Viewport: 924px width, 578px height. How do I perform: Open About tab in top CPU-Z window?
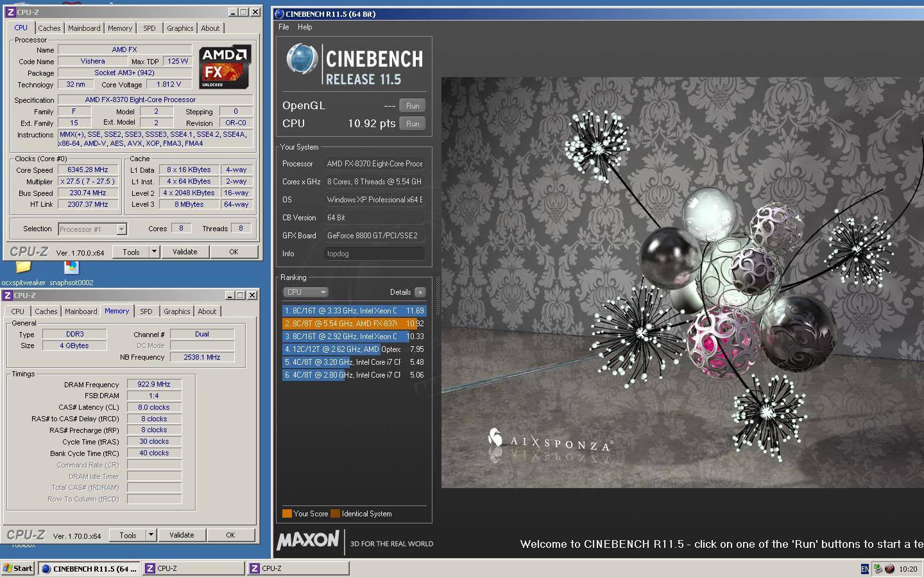210,28
